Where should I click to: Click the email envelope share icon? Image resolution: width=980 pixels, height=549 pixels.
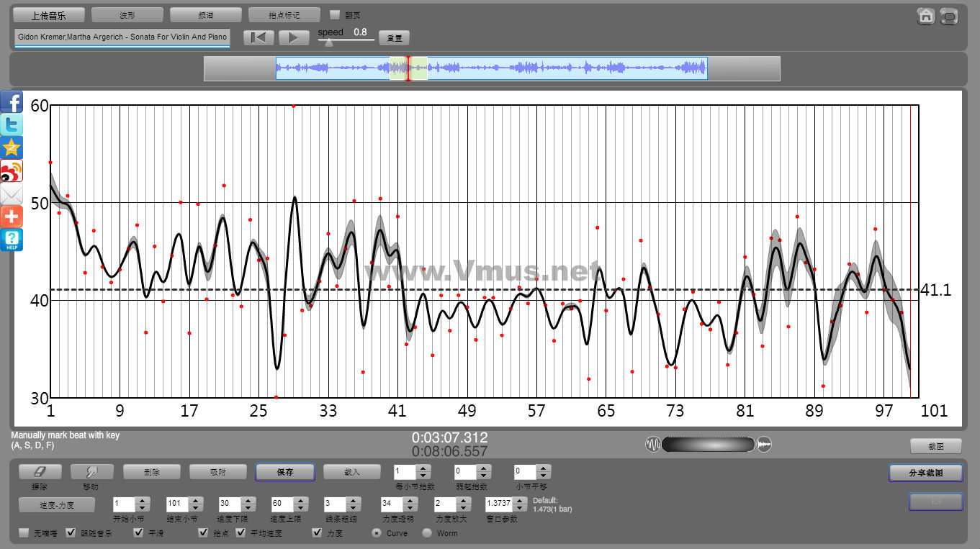12,194
